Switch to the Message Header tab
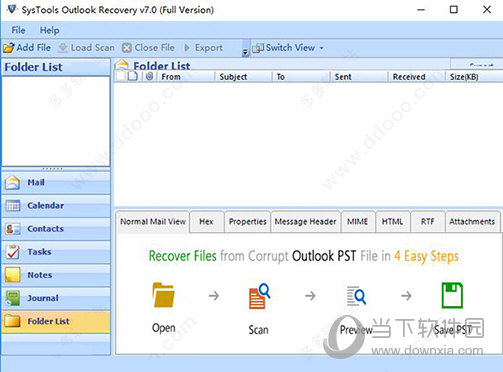Screen dimensions: 503x372 point(305,222)
